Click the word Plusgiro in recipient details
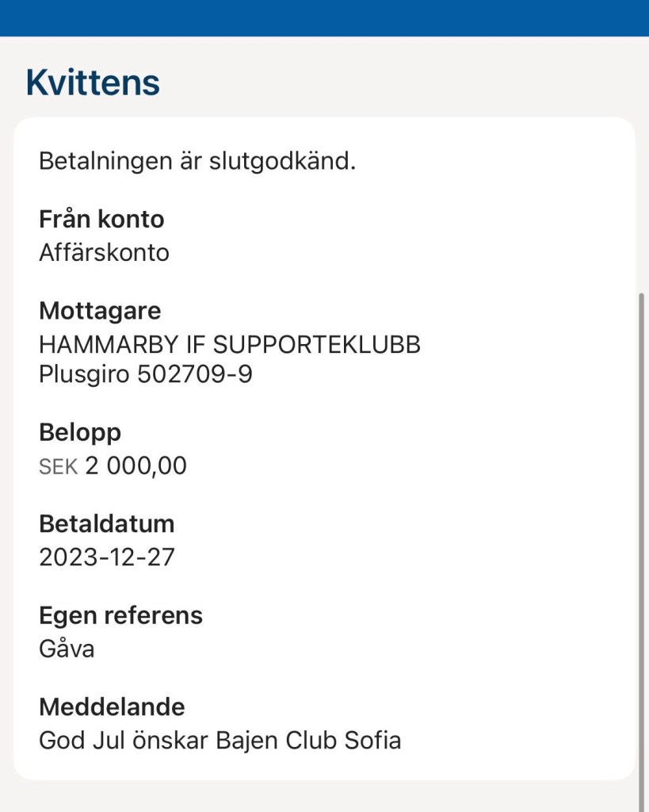This screenshot has height=812, width=649. (x=85, y=374)
